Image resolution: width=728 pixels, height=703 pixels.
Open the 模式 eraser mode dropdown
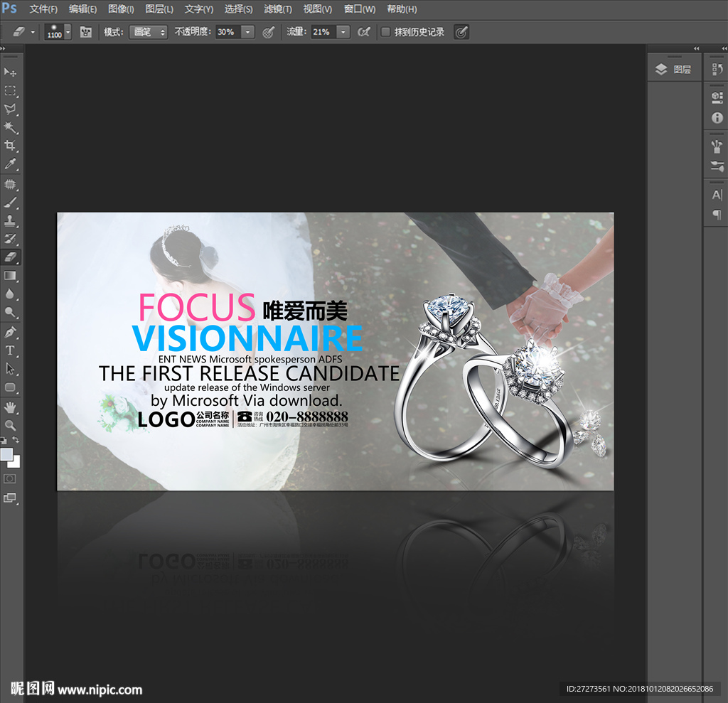[148, 32]
